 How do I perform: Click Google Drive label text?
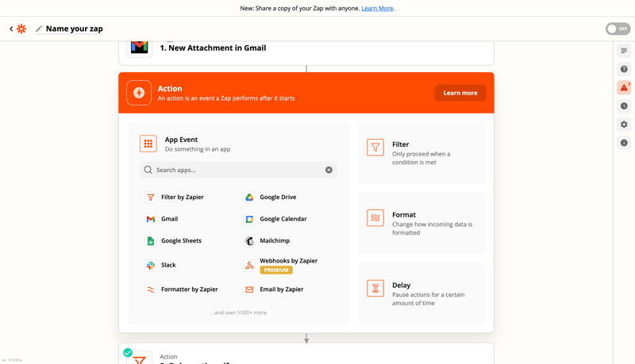click(x=278, y=197)
